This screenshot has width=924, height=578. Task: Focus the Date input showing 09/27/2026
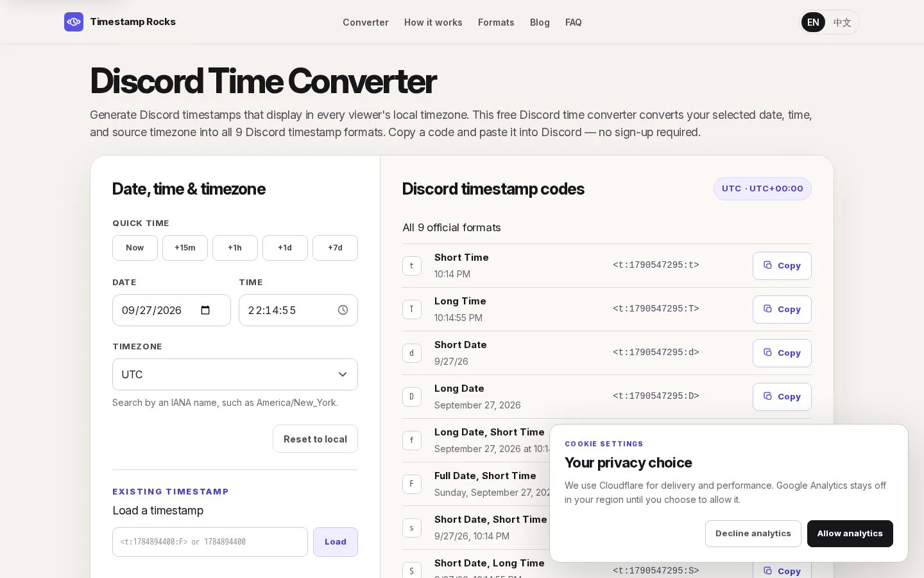point(171,310)
